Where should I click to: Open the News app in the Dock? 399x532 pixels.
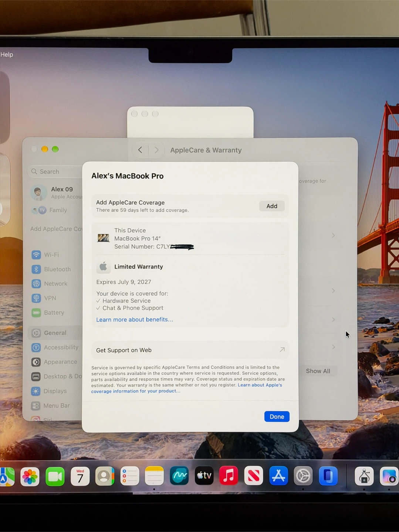point(254,476)
